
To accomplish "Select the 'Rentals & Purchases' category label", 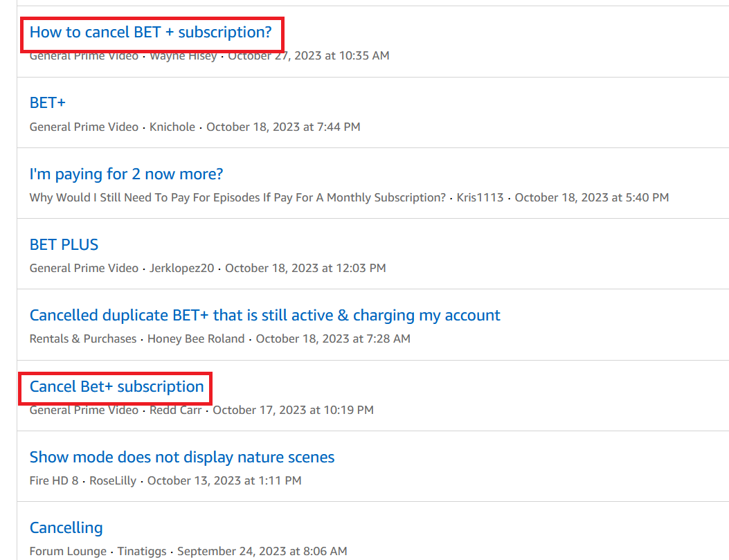I will pos(83,339).
